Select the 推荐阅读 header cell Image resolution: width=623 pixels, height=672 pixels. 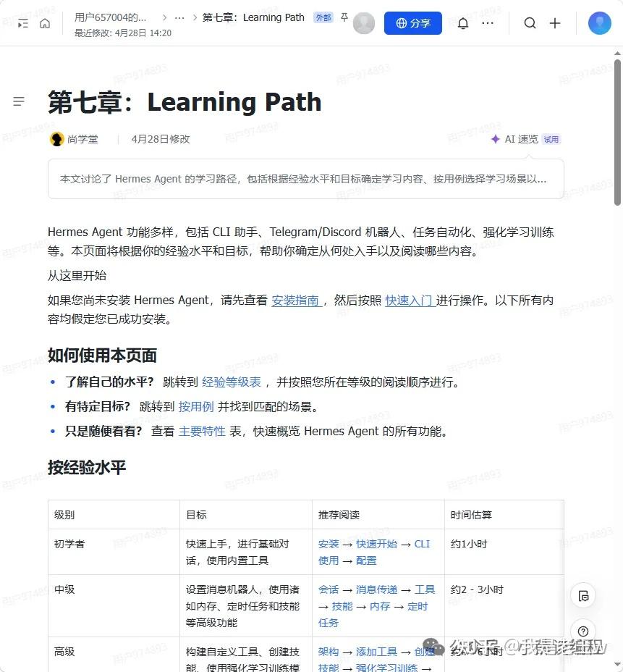(x=378, y=515)
